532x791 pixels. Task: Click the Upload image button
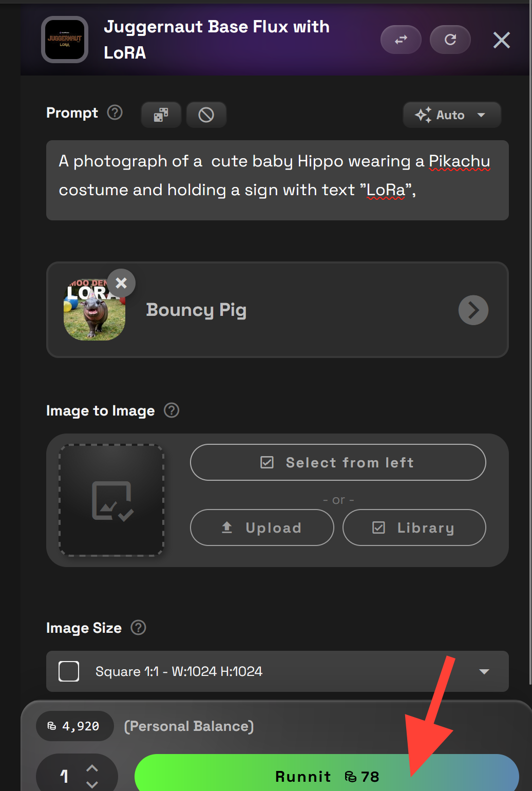tap(262, 528)
